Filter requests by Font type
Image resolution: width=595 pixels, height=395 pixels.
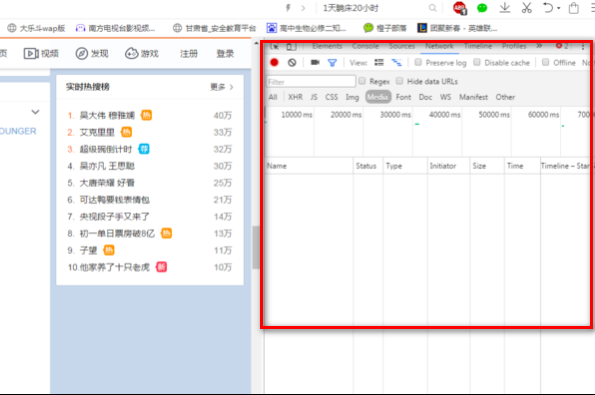point(403,97)
